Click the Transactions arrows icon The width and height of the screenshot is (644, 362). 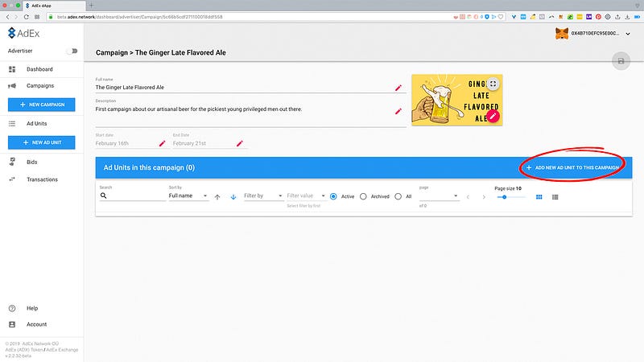(12, 179)
